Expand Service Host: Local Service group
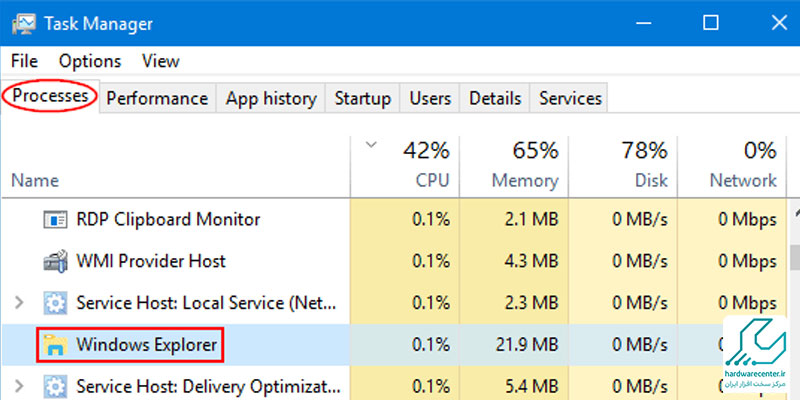Image resolution: width=800 pixels, height=400 pixels. [19, 303]
